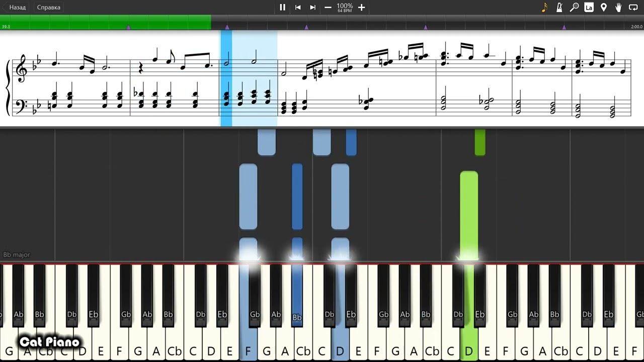The height and width of the screenshot is (362, 644).
Task: Tap the blue-lit D piano key
Action: point(340,344)
